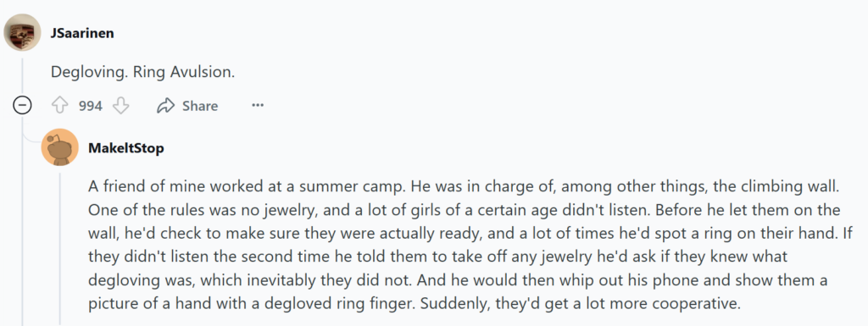The height and width of the screenshot is (326, 868).
Task: Click the "Degloving. Ring Avulsion." comment text
Action: pos(142,72)
